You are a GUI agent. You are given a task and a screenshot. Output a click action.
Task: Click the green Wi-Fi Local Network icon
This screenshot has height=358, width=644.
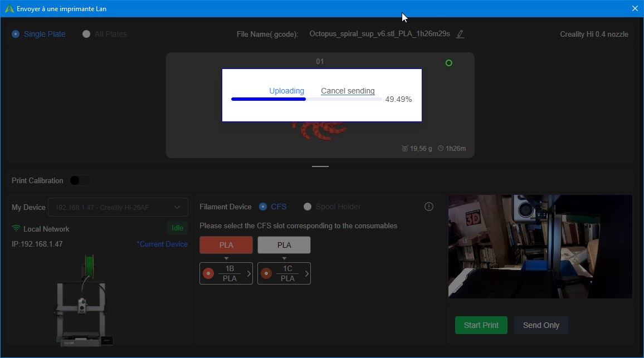(16, 228)
